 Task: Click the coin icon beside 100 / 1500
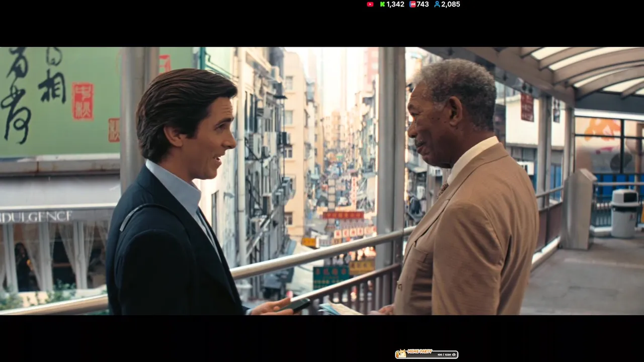click(x=454, y=355)
